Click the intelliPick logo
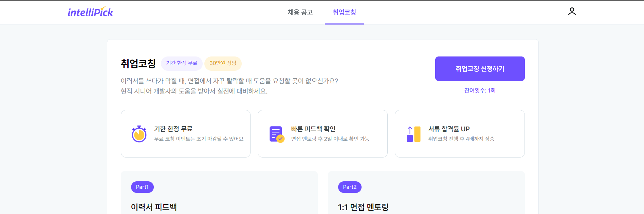This screenshot has width=644, height=214. pos(90,12)
